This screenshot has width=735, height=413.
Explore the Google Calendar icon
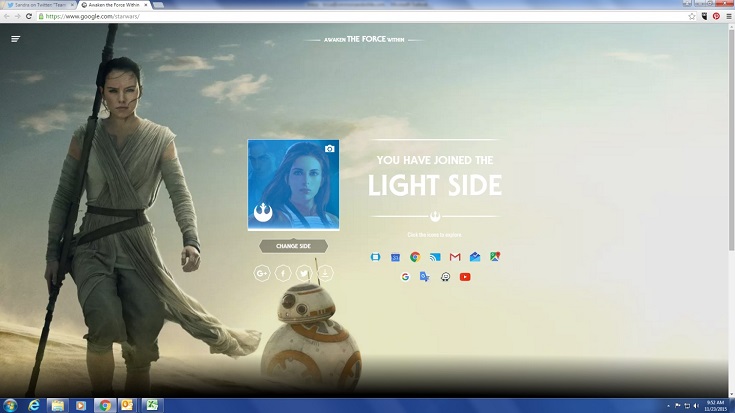pos(396,257)
